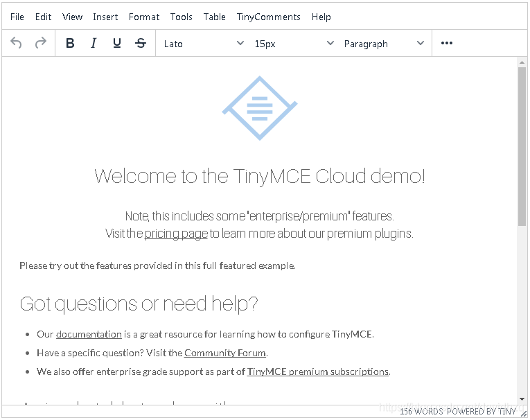Open the Edit menu
Screen dimensions: 530x420
point(43,17)
